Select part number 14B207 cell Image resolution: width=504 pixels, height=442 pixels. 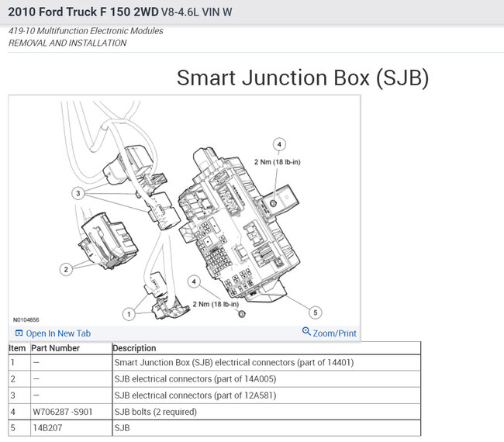(x=71, y=428)
